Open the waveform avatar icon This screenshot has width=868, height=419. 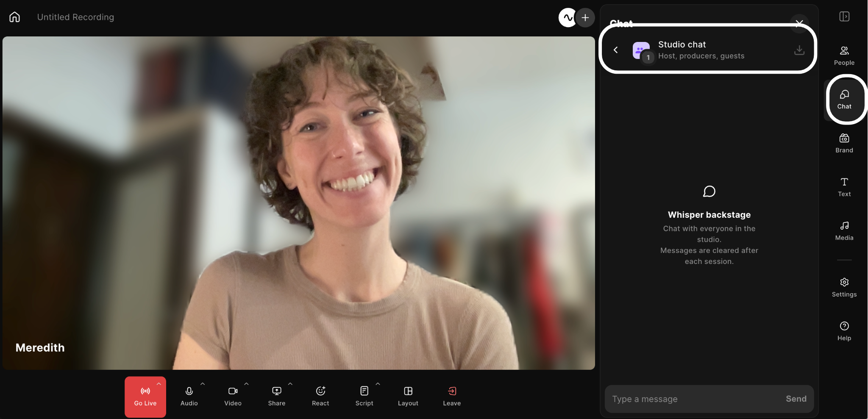[x=568, y=18]
